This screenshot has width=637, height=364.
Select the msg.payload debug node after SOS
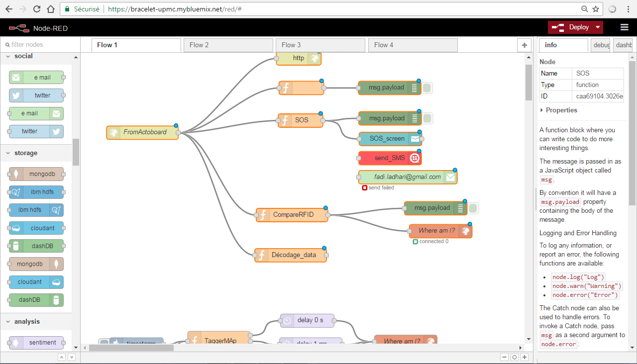390,118
